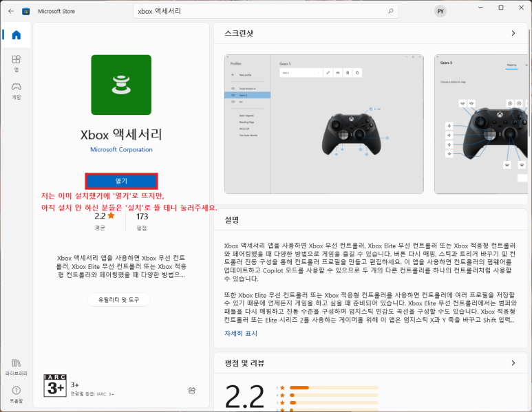Screen dimensions: 532x412
Task: Open the Apps (앱) sidebar section
Action: tap(17, 63)
